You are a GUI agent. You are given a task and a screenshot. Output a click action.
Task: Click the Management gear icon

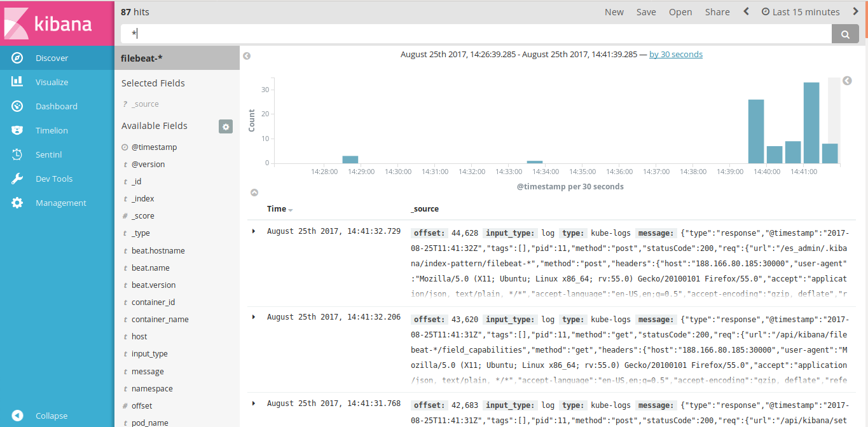point(17,203)
